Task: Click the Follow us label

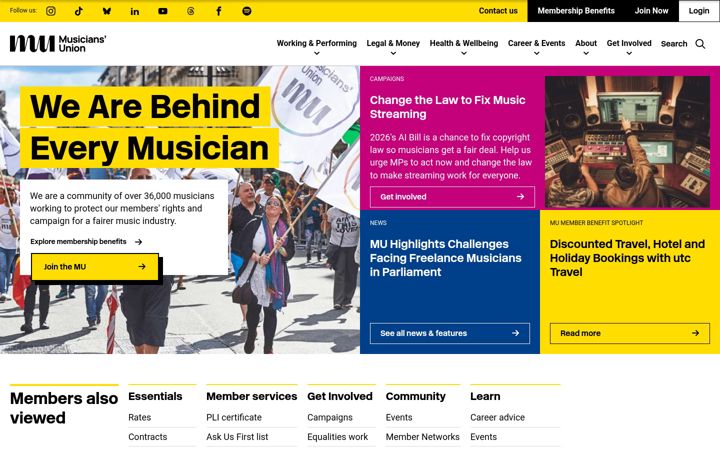Action: click(x=23, y=11)
